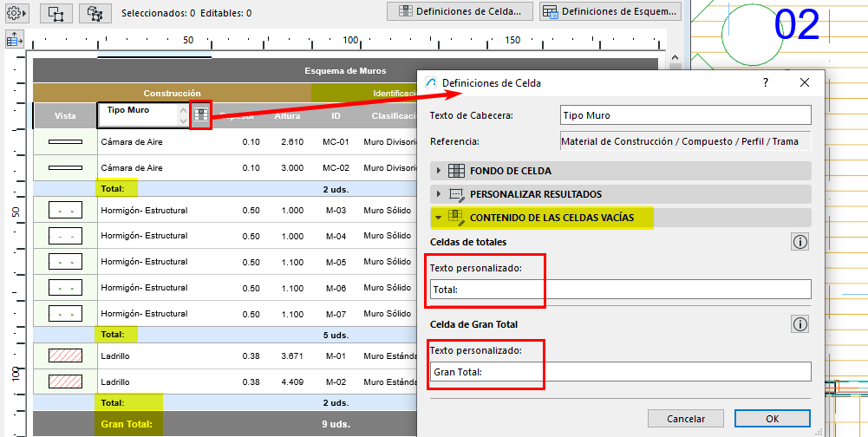Click the Tipo Muro cell stepper arrows
This screenshot has height=437, width=868.
pyautogui.click(x=183, y=114)
